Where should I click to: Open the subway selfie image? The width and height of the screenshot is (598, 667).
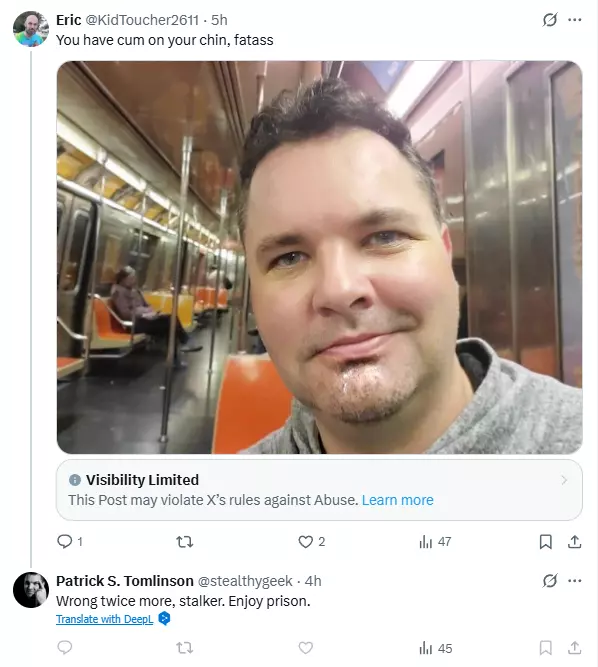(x=319, y=257)
